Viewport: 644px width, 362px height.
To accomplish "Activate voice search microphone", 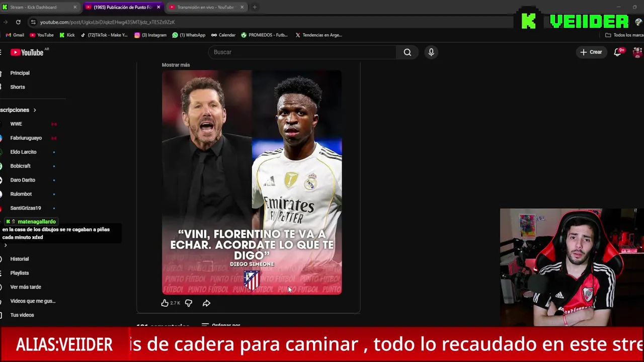I will pos(431,52).
